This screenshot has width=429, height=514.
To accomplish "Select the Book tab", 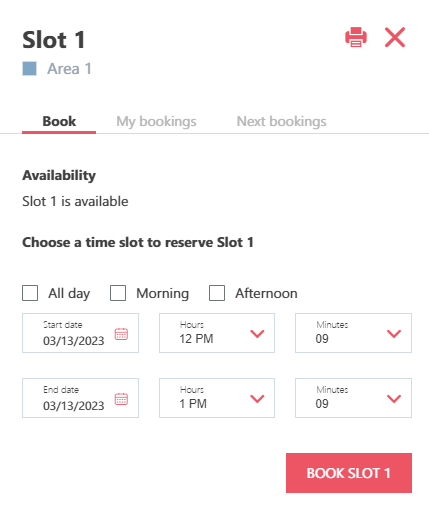I will pyautogui.click(x=59, y=121).
